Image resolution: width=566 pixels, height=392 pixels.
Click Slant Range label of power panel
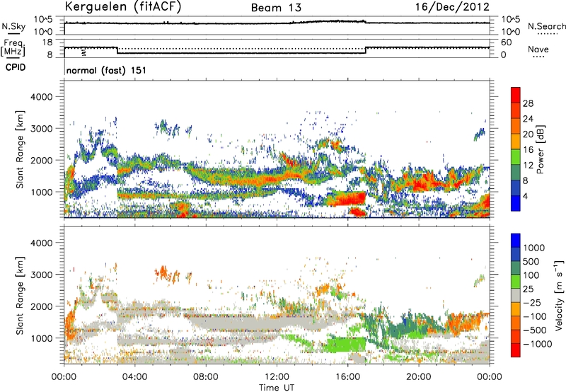click(20, 149)
